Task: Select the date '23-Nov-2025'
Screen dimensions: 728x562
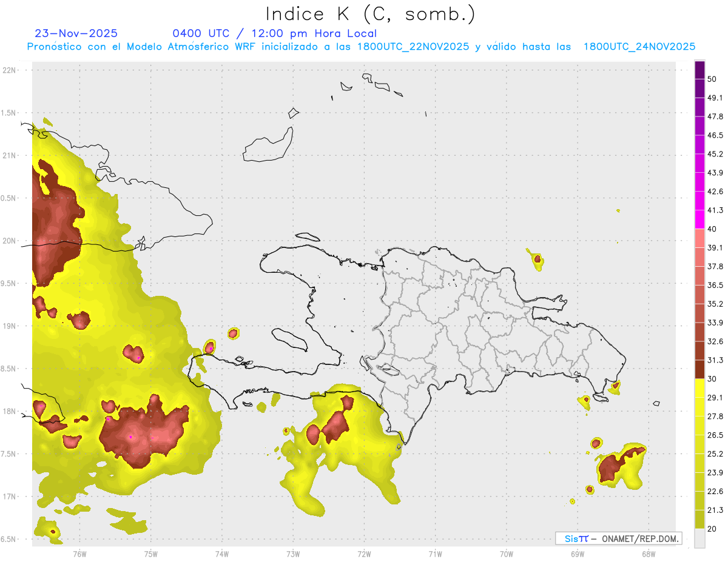Action: 76,33
